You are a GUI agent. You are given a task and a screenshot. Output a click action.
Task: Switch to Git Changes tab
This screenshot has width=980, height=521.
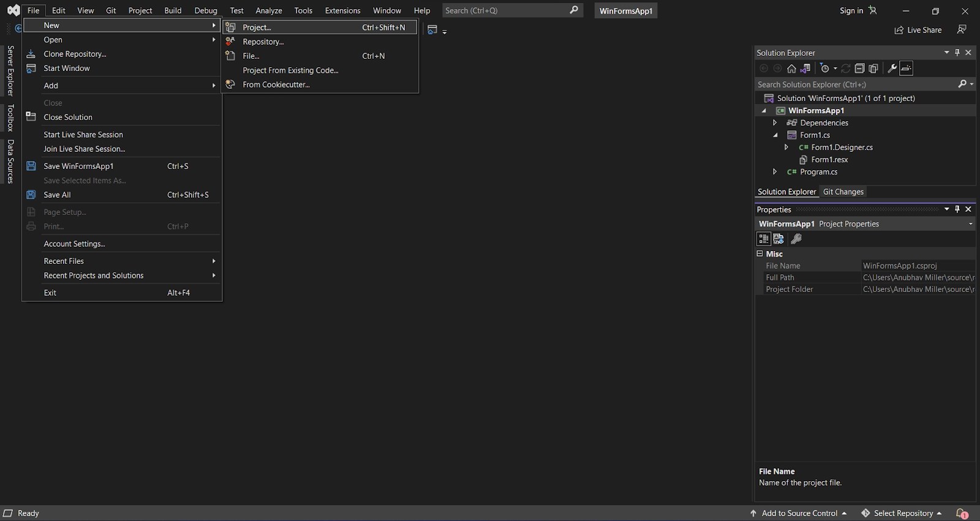843,192
